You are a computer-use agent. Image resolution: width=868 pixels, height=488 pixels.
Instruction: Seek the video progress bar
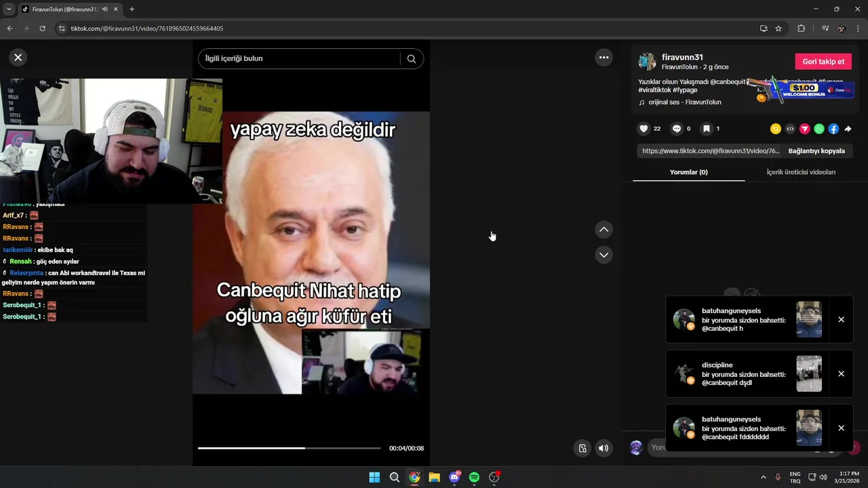click(290, 448)
